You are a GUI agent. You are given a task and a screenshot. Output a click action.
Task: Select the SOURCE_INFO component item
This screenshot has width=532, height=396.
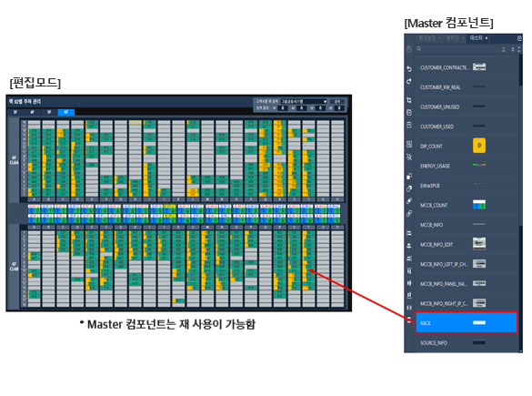[x=467, y=343]
